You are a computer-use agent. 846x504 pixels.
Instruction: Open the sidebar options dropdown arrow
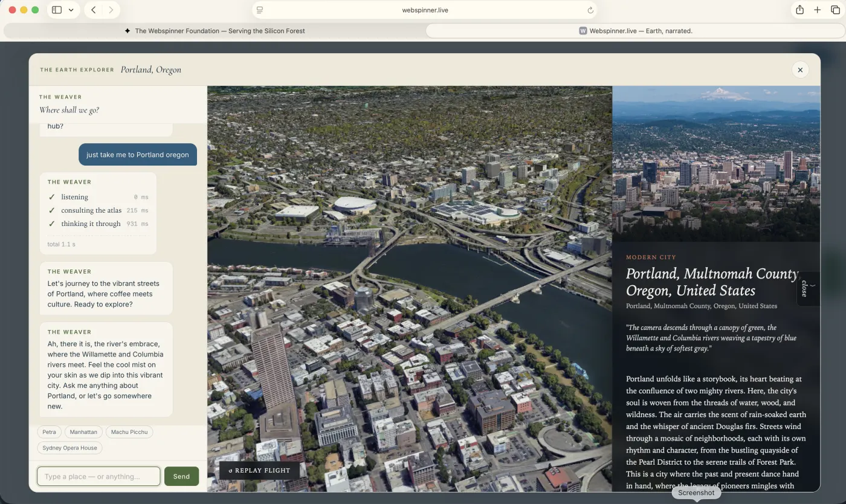71,10
